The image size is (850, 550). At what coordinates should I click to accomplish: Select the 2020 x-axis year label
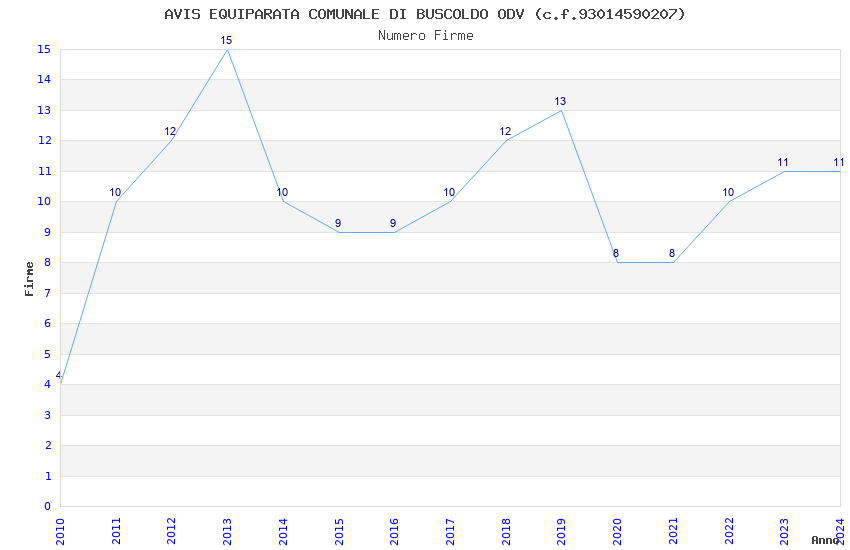pos(617,531)
